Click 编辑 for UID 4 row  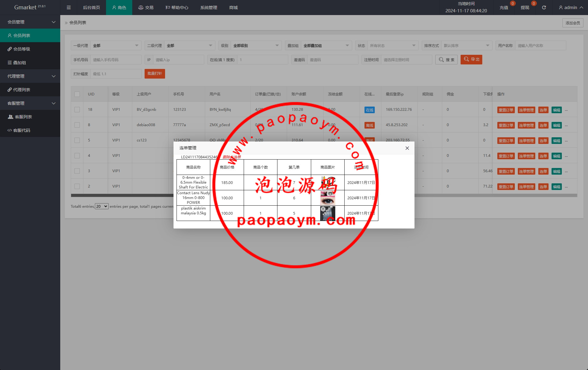coord(557,156)
